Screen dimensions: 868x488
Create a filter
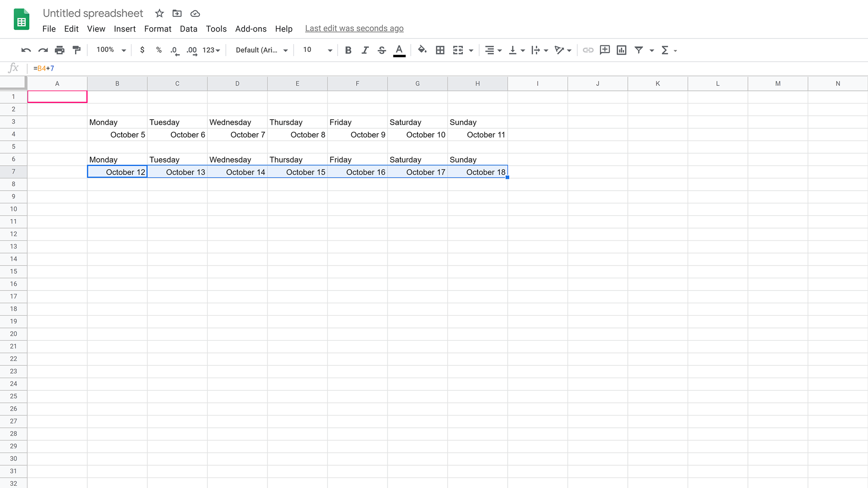(x=639, y=50)
